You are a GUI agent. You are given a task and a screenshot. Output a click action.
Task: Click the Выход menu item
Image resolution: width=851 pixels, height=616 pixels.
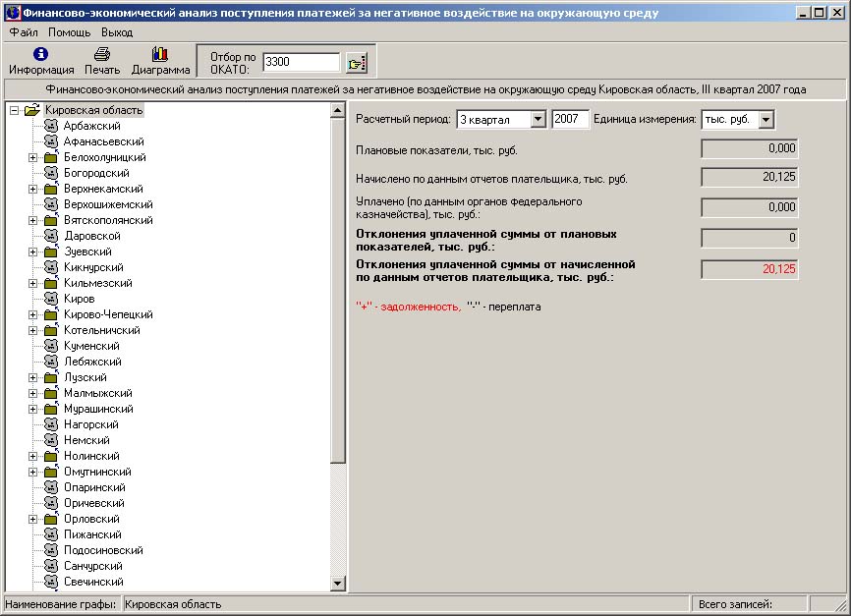coord(117,32)
